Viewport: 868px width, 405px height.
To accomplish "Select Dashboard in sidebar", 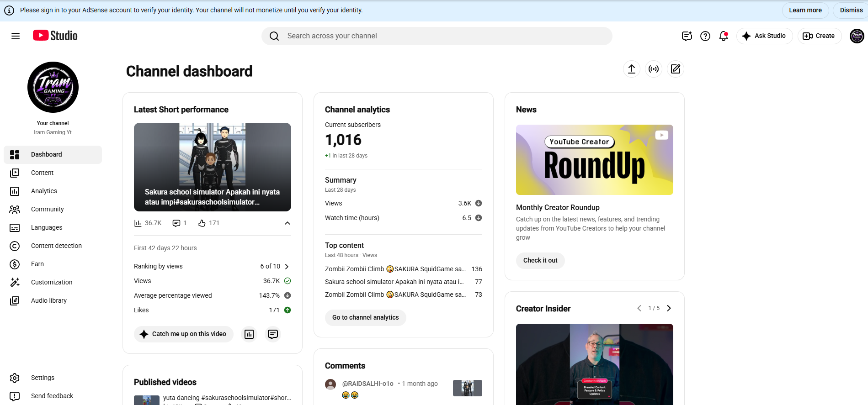I will 53,155.
